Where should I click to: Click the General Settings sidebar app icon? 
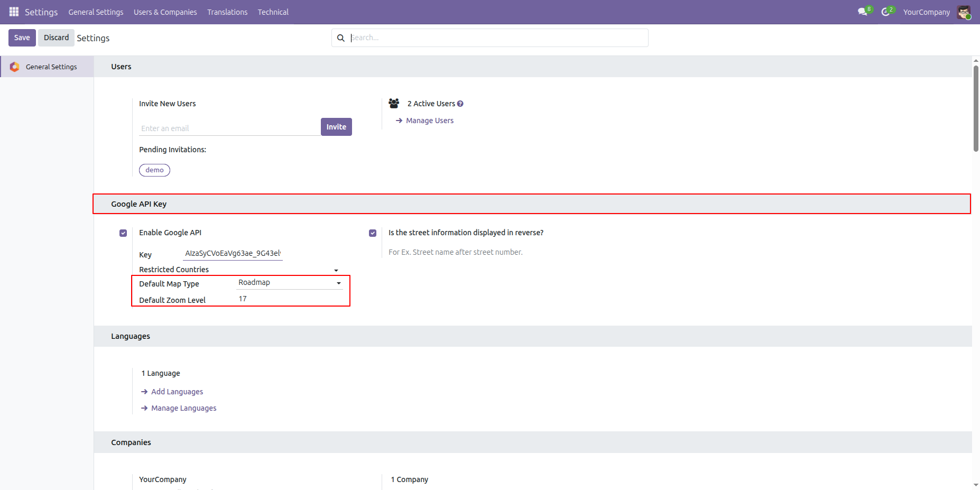click(14, 67)
